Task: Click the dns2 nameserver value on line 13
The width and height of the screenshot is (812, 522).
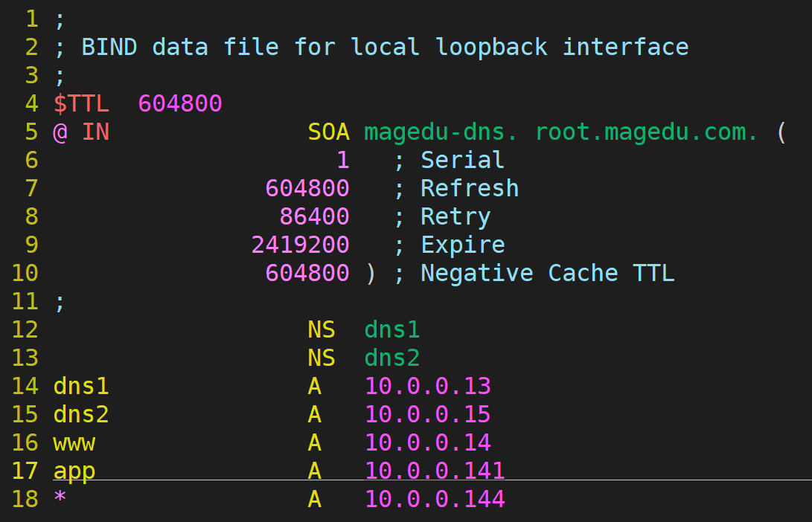Action: pos(392,358)
